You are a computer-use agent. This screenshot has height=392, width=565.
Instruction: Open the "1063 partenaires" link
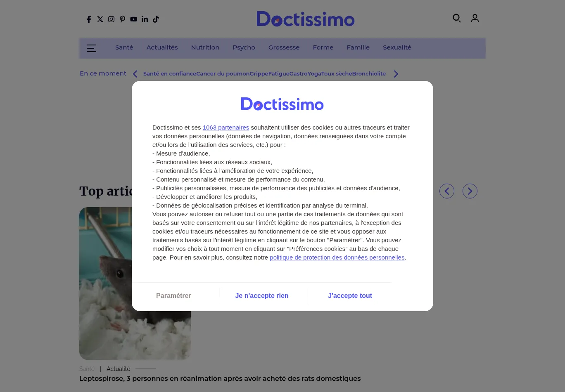tap(226, 128)
